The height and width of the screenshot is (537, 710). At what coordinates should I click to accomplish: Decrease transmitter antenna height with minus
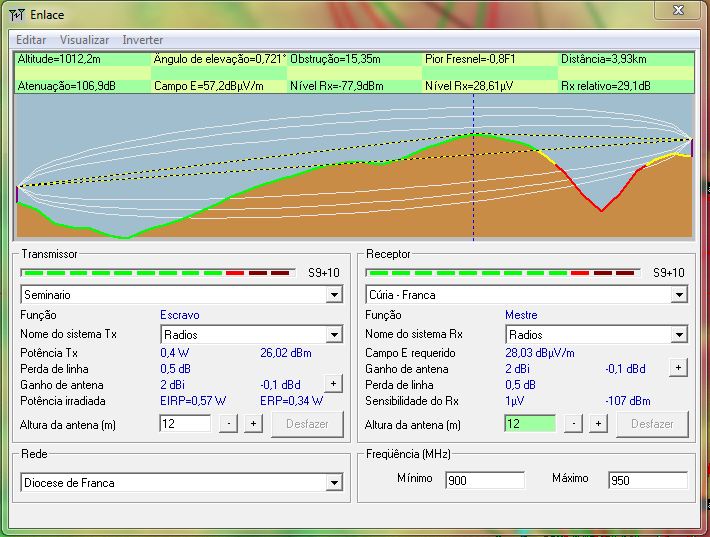click(x=229, y=424)
